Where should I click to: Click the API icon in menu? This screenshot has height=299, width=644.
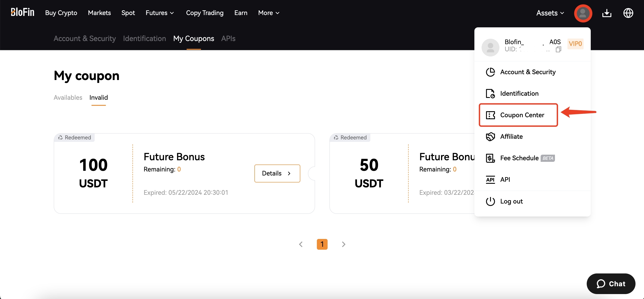(490, 180)
